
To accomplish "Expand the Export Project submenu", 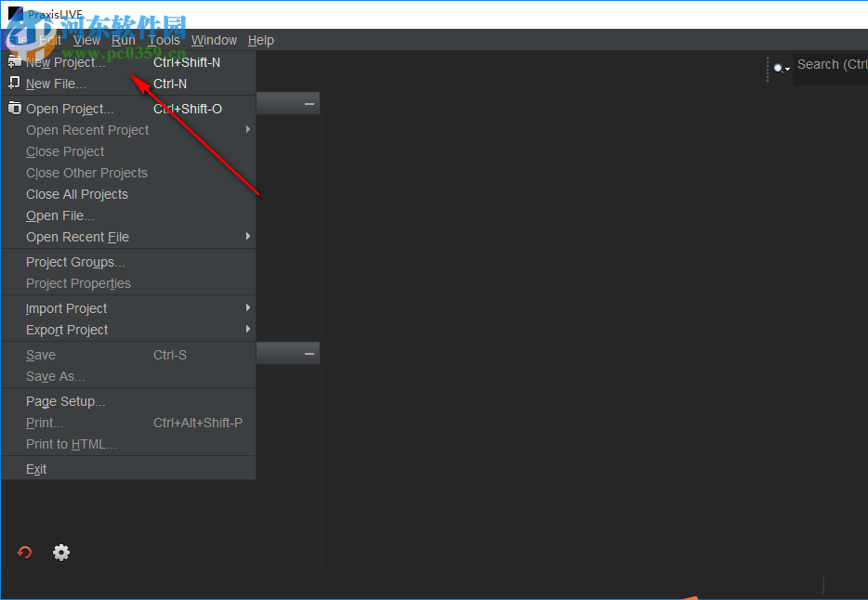I will 247,330.
